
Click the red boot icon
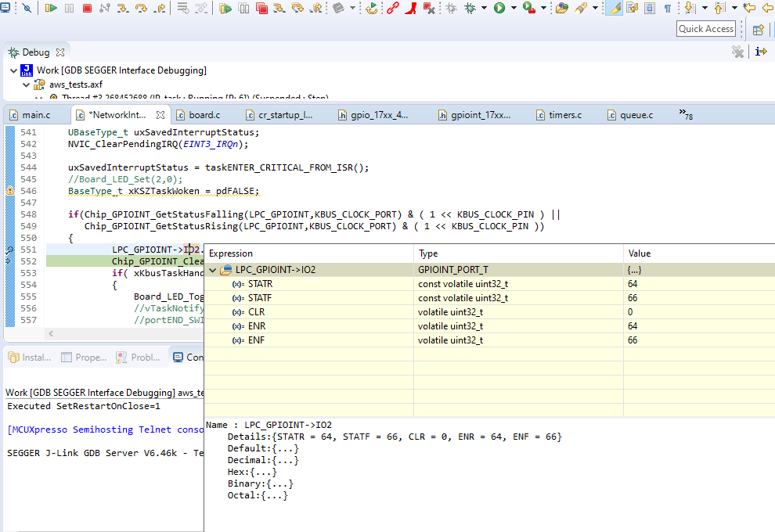click(410, 9)
